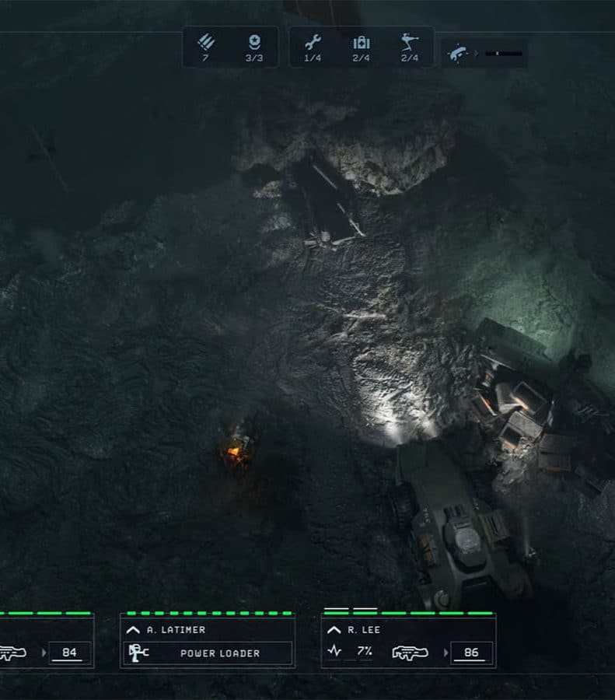Image resolution: width=615 pixels, height=700 pixels.
Task: Expand A. Latimer's rank chevron
Action: point(133,630)
